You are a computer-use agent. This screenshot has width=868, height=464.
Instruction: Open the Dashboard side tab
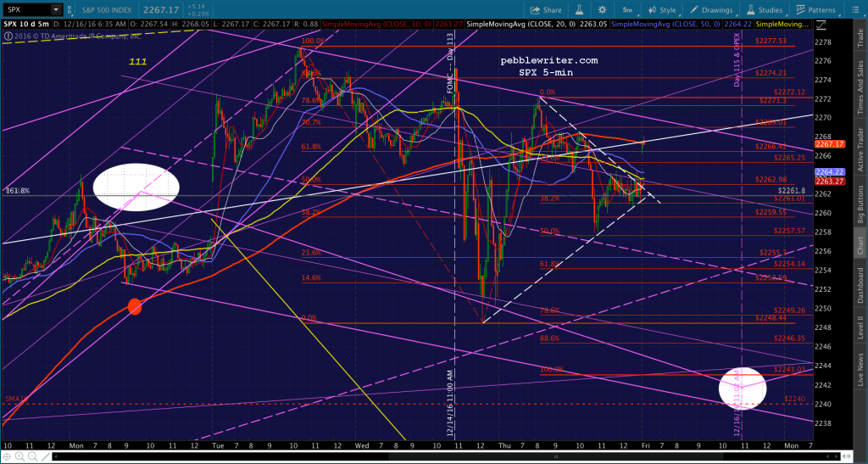point(861,286)
